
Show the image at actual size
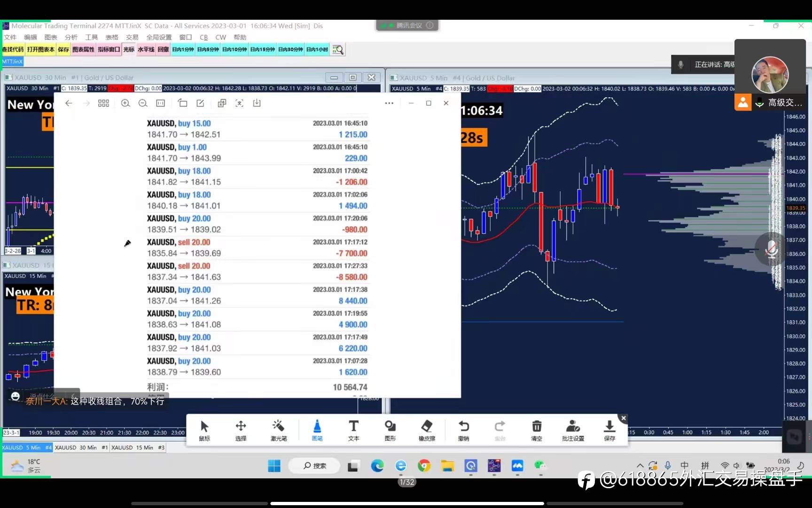pyautogui.click(x=161, y=103)
